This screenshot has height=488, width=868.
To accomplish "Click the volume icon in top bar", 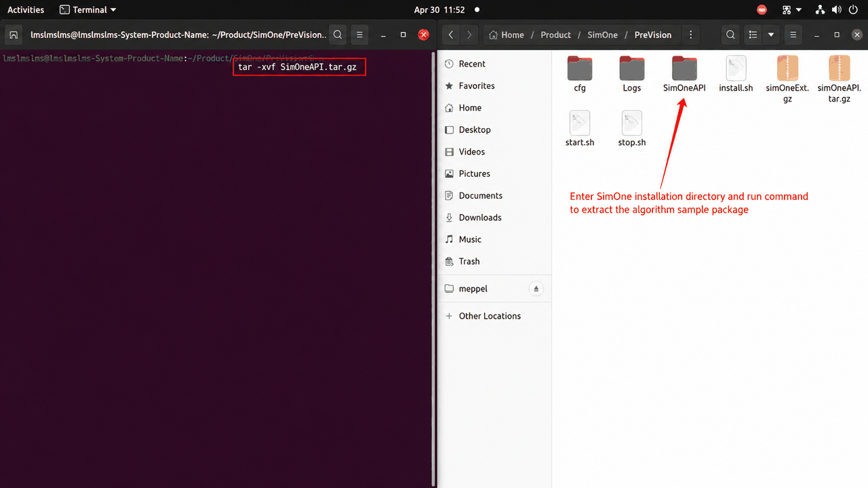I will pos(837,9).
